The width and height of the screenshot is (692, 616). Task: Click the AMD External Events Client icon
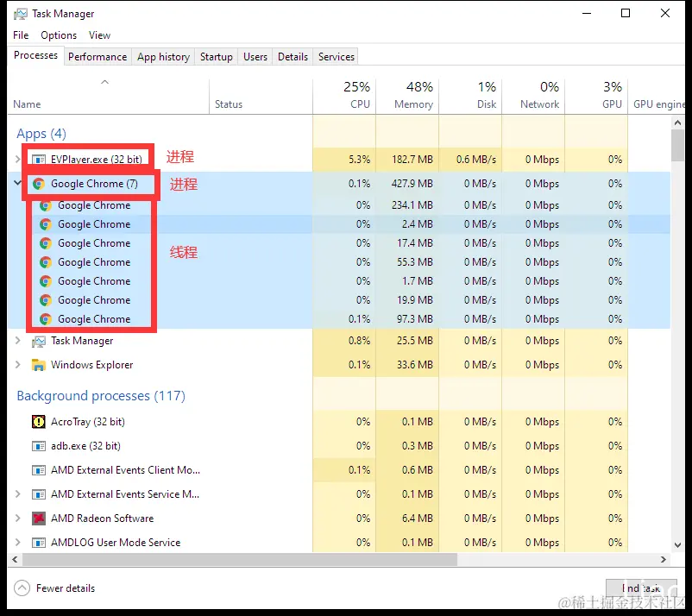[39, 470]
